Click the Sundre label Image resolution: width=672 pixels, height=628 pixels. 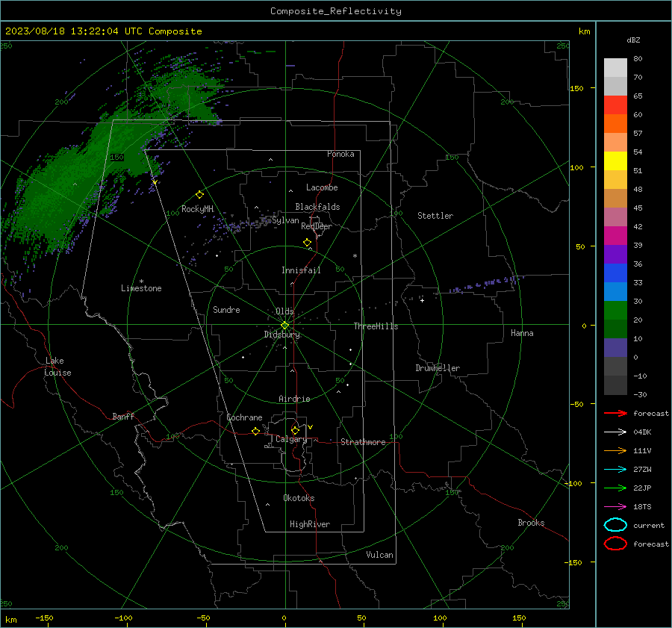226,309
